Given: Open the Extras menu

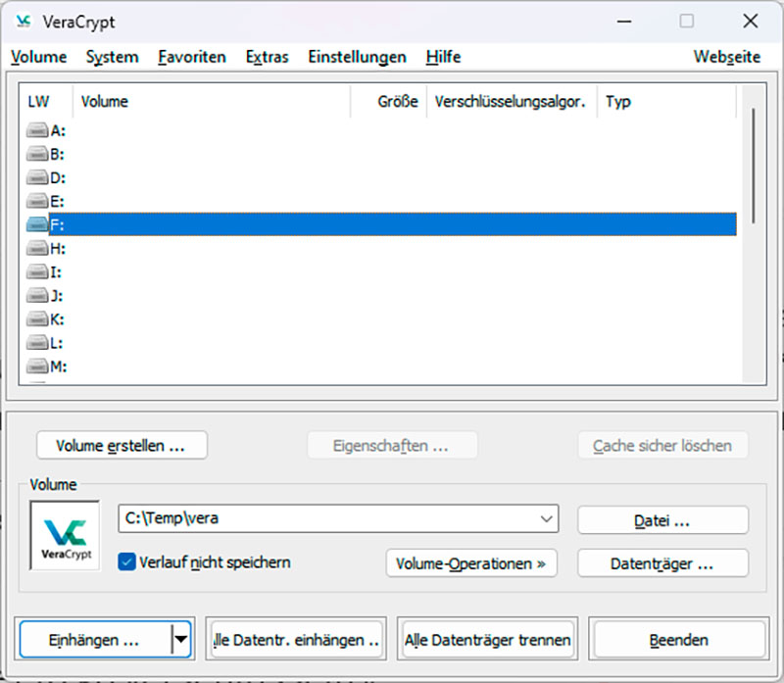Looking at the screenshot, I should point(267,57).
